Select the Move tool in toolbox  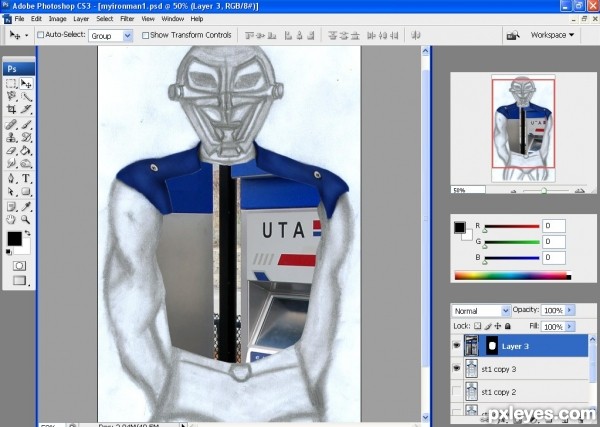[x=26, y=83]
